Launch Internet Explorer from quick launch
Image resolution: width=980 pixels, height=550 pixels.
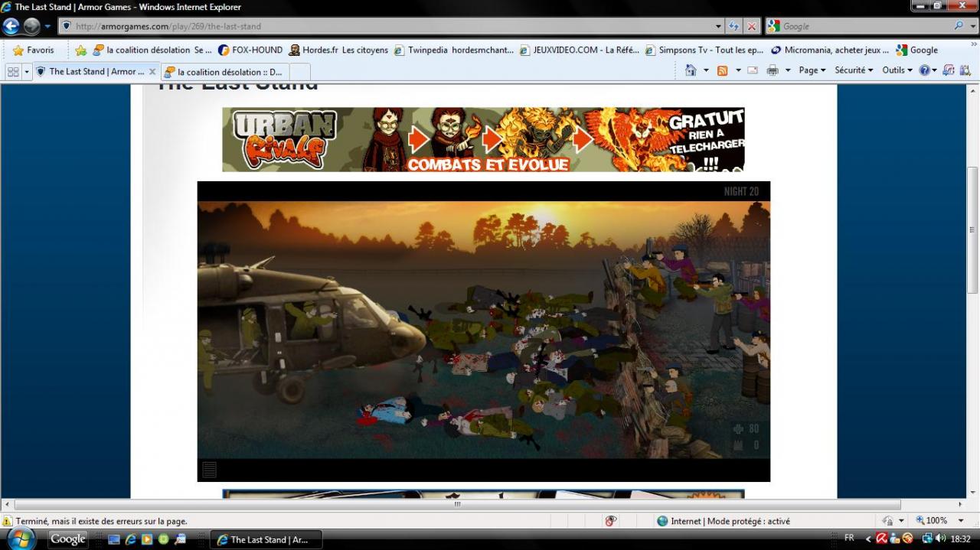point(131,539)
